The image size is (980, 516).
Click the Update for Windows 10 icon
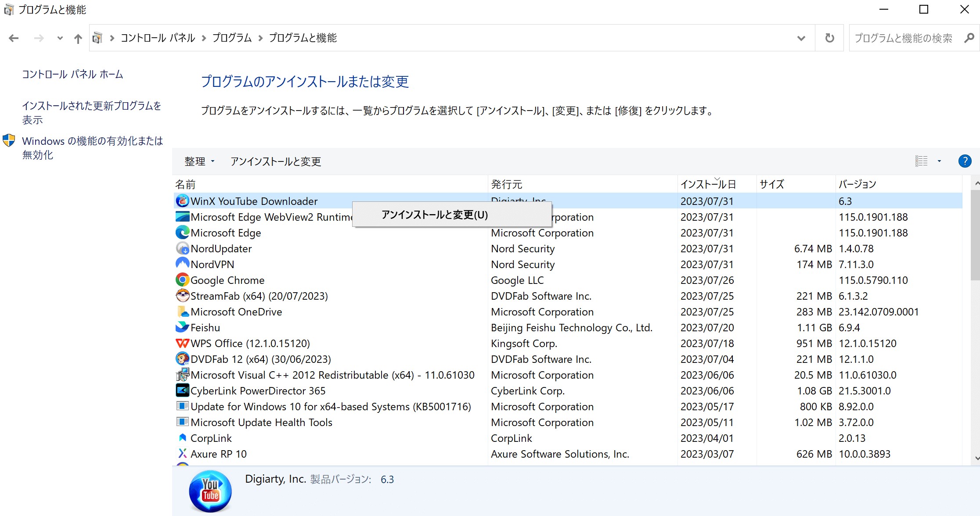pyautogui.click(x=182, y=406)
